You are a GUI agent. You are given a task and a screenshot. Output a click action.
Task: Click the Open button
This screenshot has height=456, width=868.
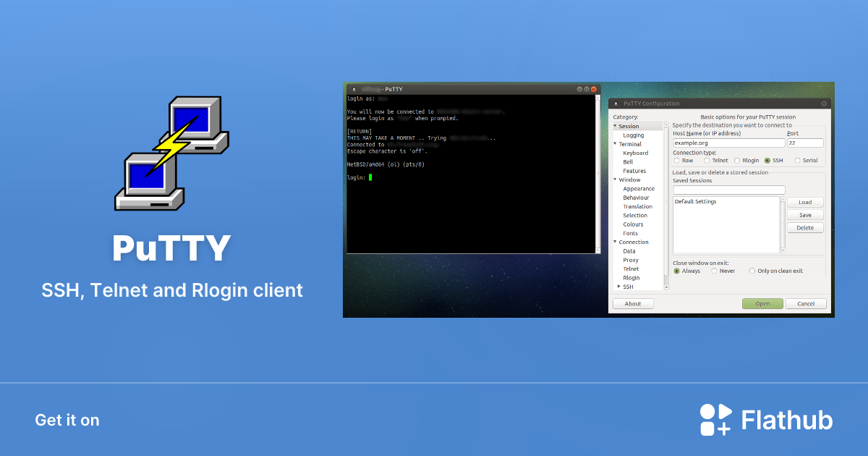click(x=762, y=303)
